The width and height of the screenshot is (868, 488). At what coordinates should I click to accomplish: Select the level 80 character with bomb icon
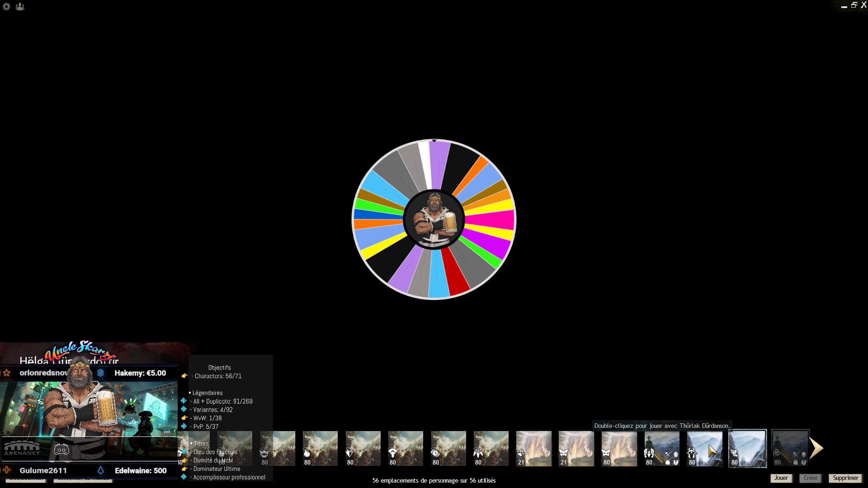click(320, 448)
